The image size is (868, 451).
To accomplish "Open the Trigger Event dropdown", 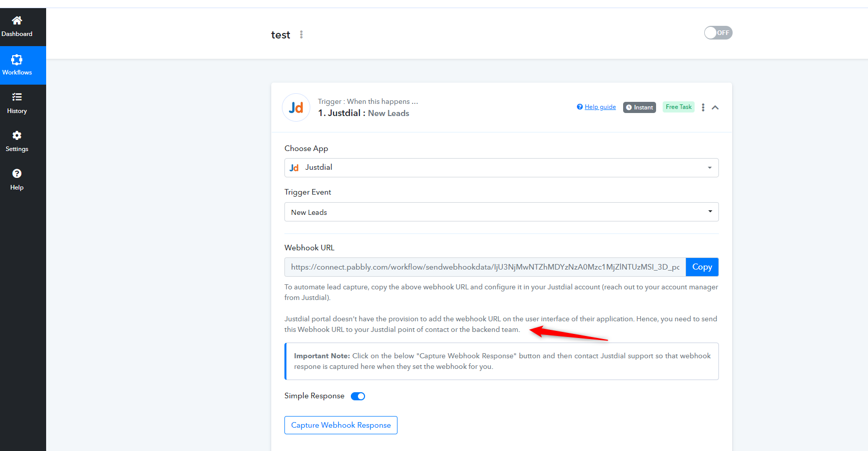I will point(501,212).
